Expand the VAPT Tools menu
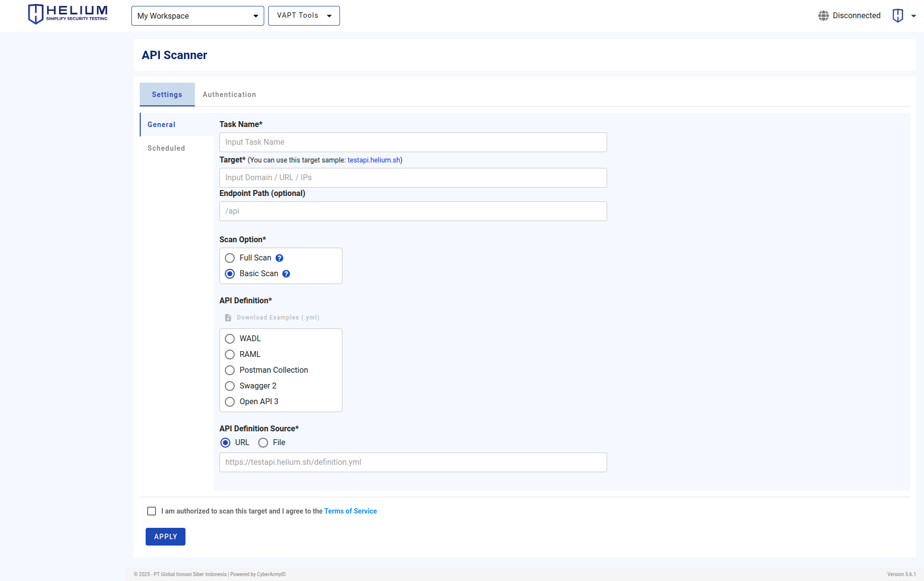Image resolution: width=924 pixels, height=581 pixels. [304, 15]
